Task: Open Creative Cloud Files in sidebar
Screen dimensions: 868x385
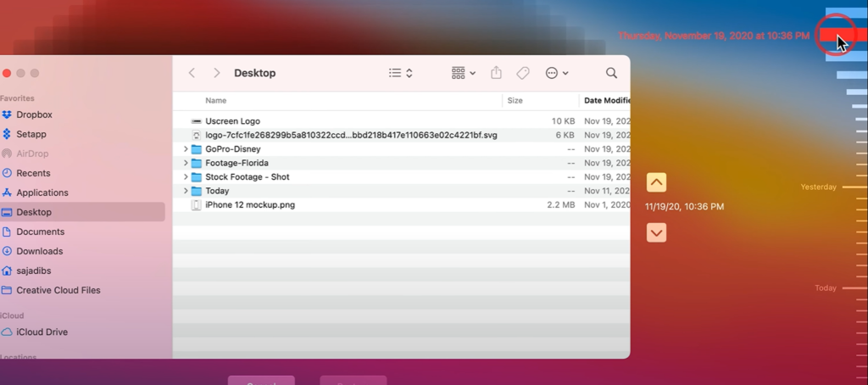Action: click(58, 290)
